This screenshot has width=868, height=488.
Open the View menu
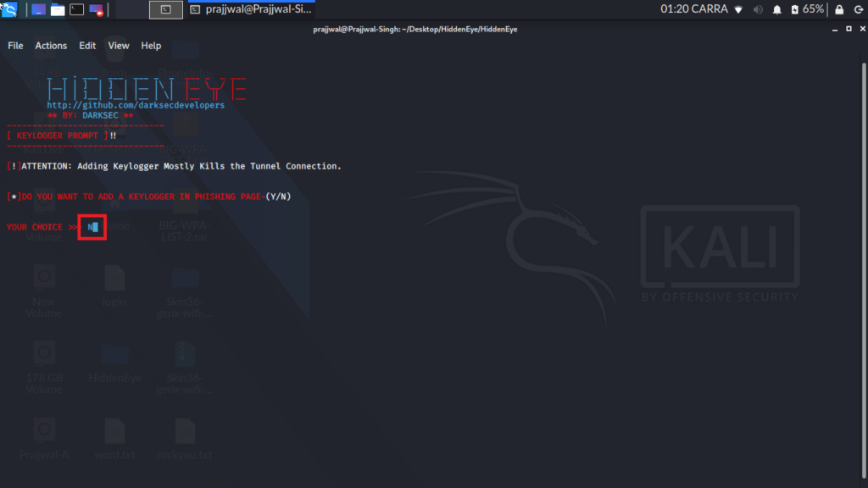[x=119, y=46]
